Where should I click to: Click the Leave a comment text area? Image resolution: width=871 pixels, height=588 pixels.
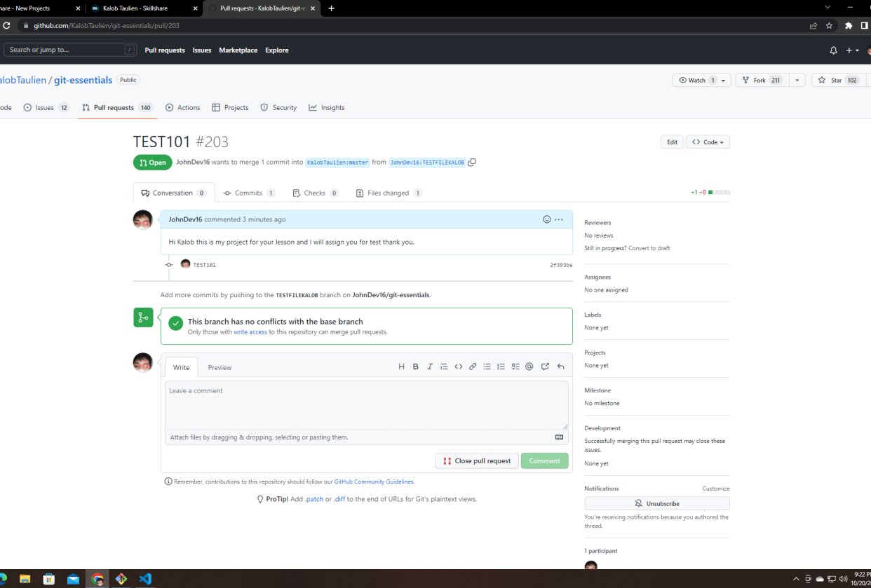coord(366,405)
